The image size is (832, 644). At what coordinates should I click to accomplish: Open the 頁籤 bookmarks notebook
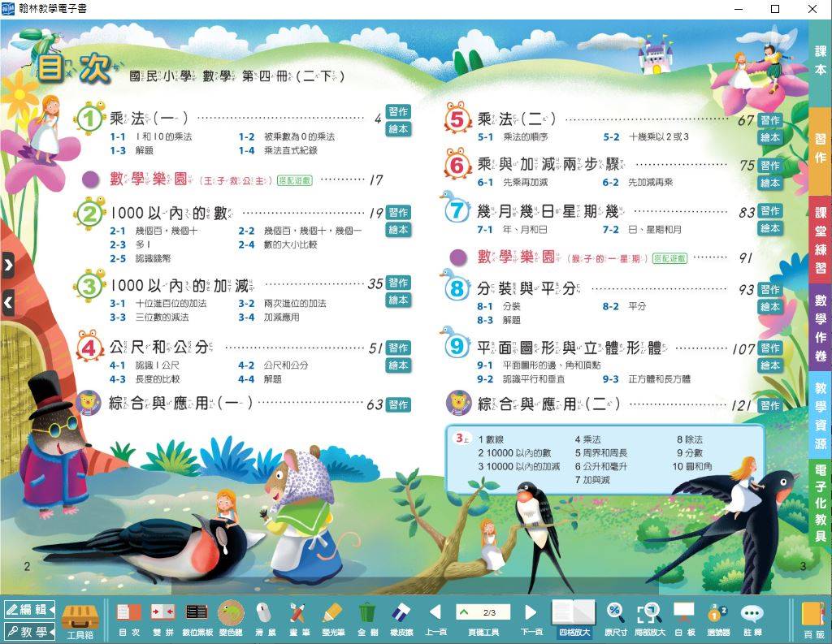[813, 620]
